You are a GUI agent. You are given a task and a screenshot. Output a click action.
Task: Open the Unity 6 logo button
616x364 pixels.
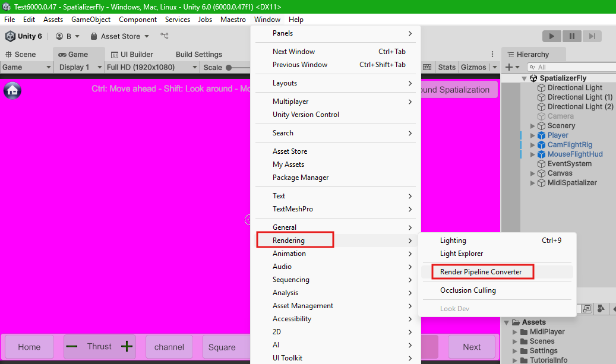[x=24, y=36]
